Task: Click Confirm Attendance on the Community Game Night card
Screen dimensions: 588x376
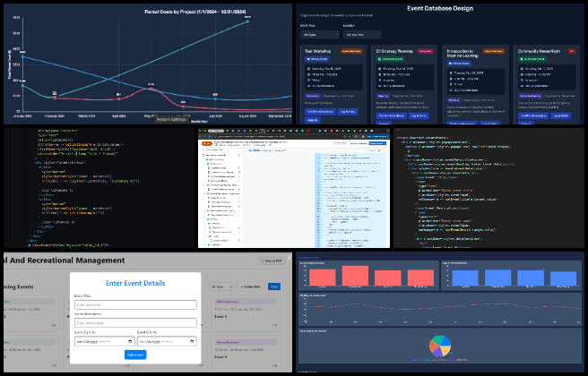Action: click(x=533, y=115)
